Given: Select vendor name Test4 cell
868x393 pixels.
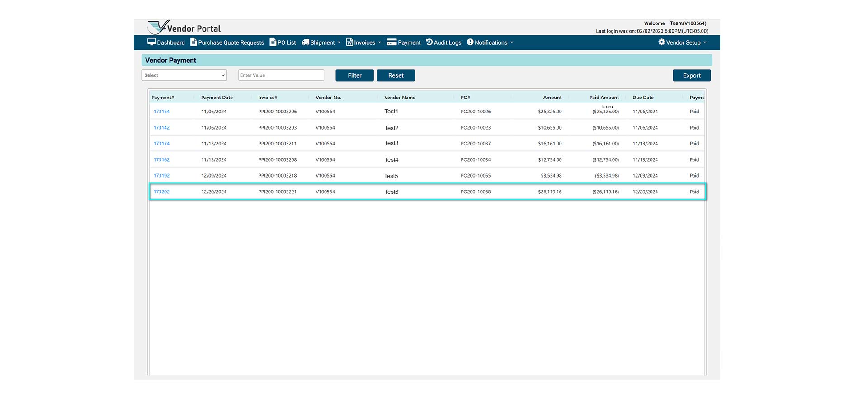Looking at the screenshot, I should (x=392, y=160).
